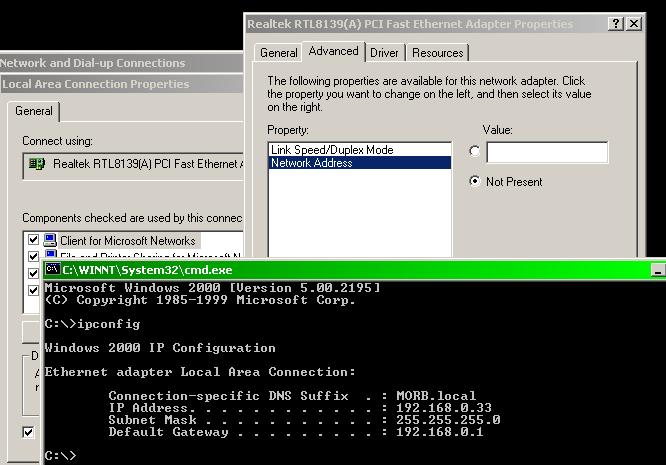Select Network Address property

[359, 163]
